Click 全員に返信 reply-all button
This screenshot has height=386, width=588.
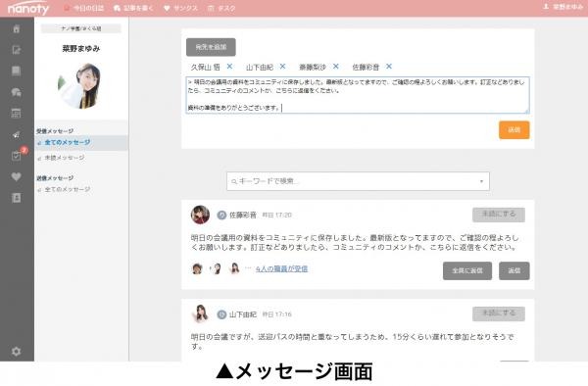467,270
